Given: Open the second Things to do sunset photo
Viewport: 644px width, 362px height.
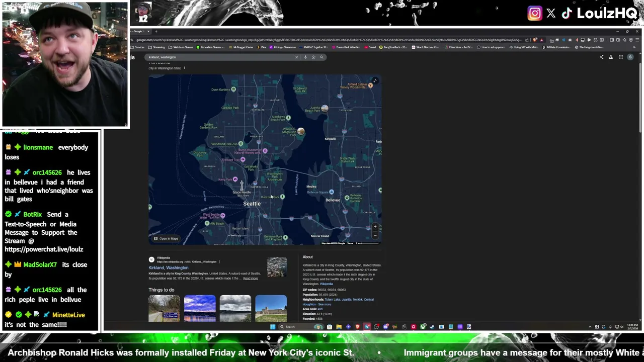Looking at the screenshot, I should click(x=200, y=308).
